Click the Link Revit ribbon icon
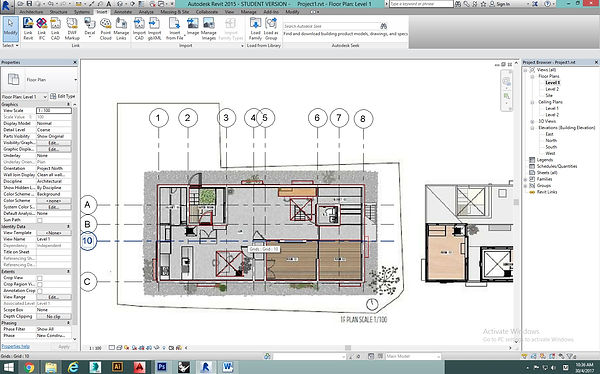This screenshot has height=374, width=600. pyautogui.click(x=28, y=29)
